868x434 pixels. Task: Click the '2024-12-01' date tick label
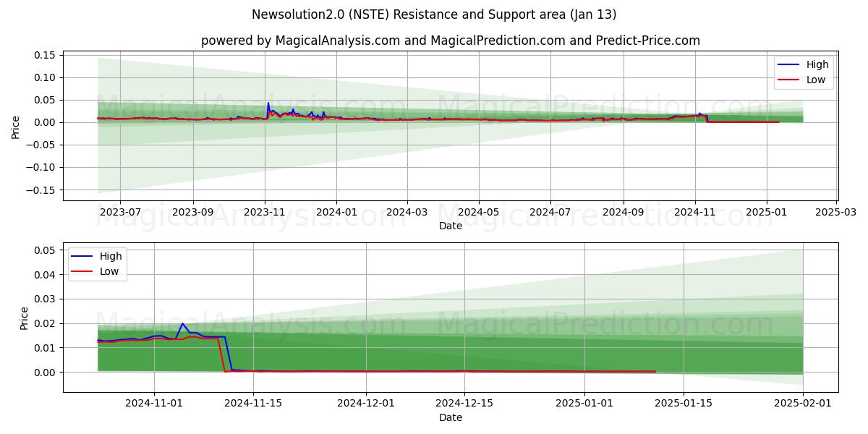click(366, 404)
